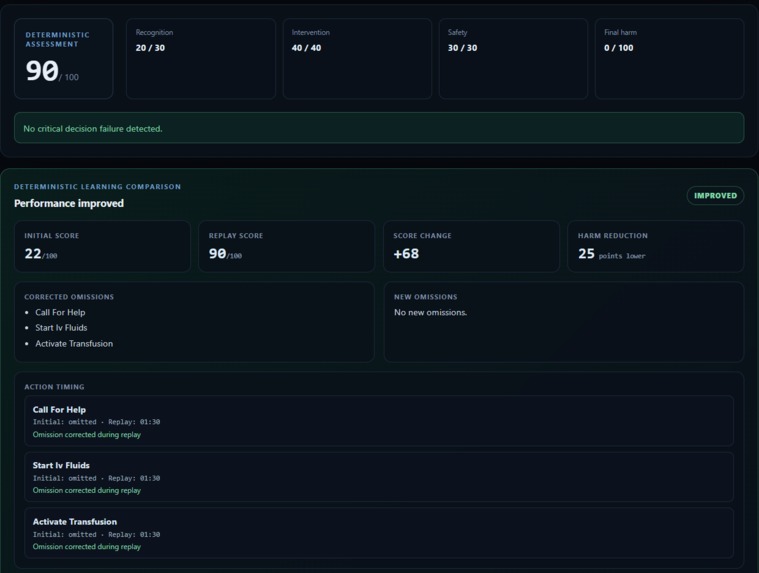Click 'Activate Transfusion' in Corrected Omissions list
Viewport: 759px width, 573px height.
[x=74, y=343]
